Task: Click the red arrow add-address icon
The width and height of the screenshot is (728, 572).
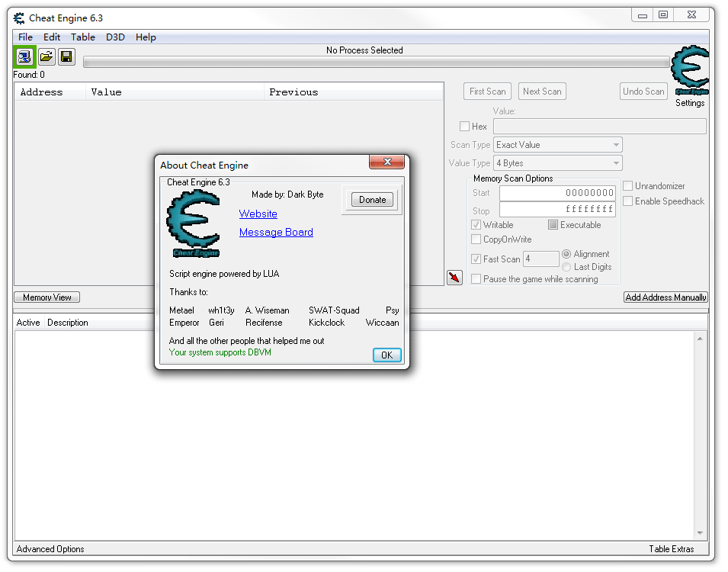Action: pyautogui.click(x=455, y=278)
